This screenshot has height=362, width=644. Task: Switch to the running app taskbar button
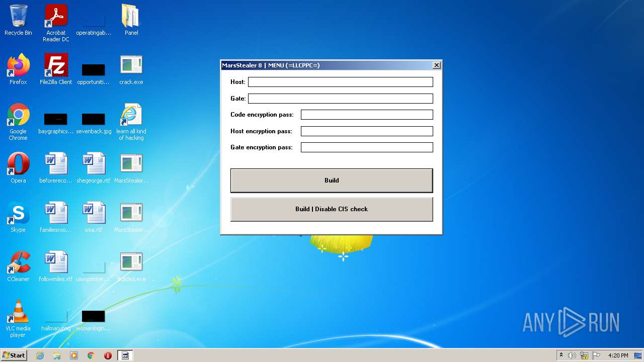tap(125, 355)
